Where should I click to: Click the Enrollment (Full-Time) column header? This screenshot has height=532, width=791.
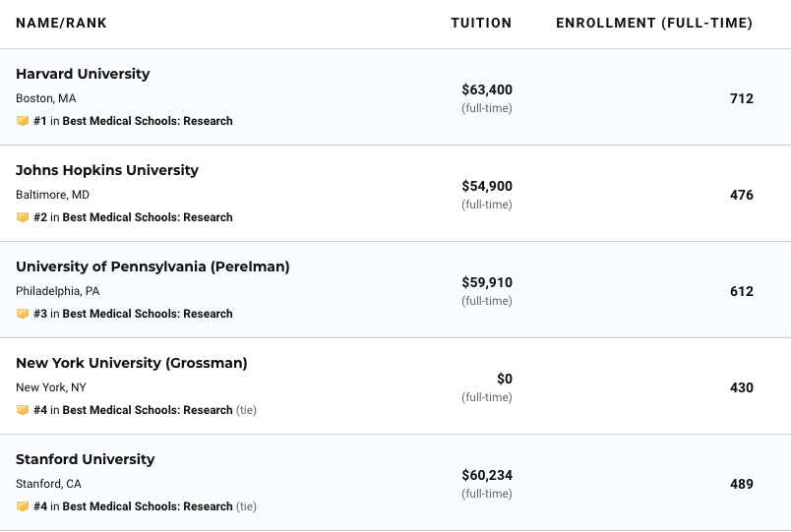[x=654, y=23]
